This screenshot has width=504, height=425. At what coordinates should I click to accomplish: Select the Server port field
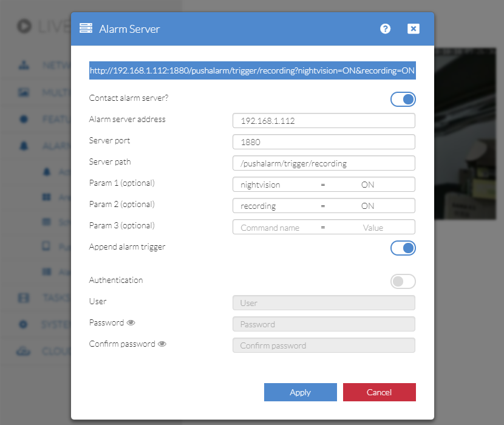point(324,142)
